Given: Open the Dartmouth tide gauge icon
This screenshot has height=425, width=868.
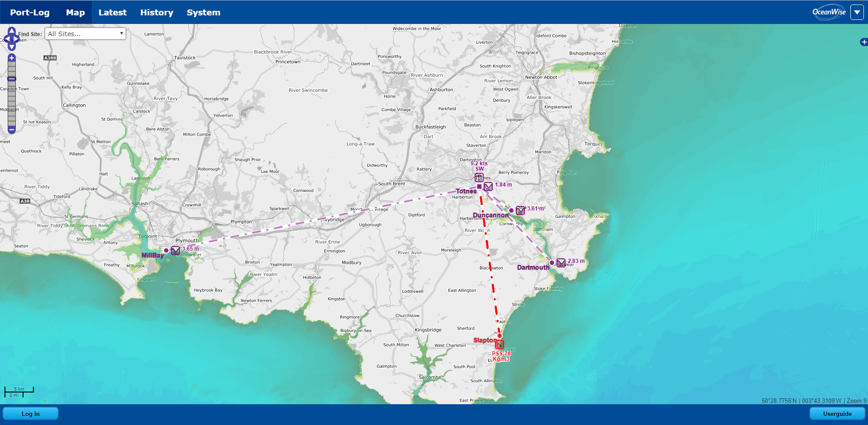Looking at the screenshot, I should coord(561,263).
